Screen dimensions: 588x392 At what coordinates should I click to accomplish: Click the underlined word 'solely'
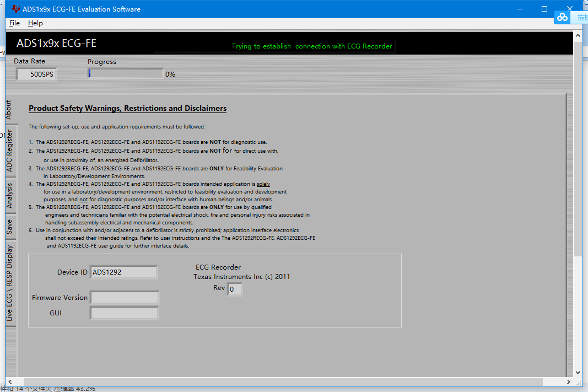pos(263,184)
